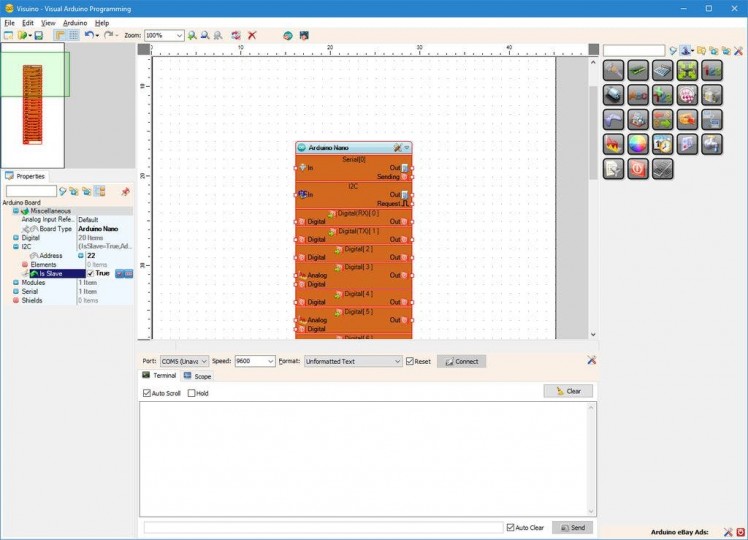This screenshot has width=748, height=540.
Task: Open the Speed 9600 baud dropdown
Action: pos(269,361)
